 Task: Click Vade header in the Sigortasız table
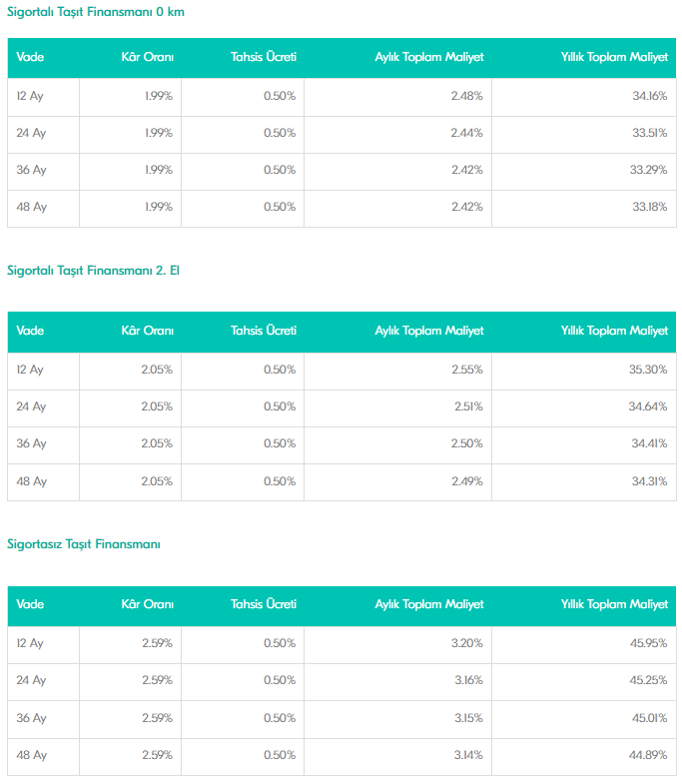click(x=30, y=605)
